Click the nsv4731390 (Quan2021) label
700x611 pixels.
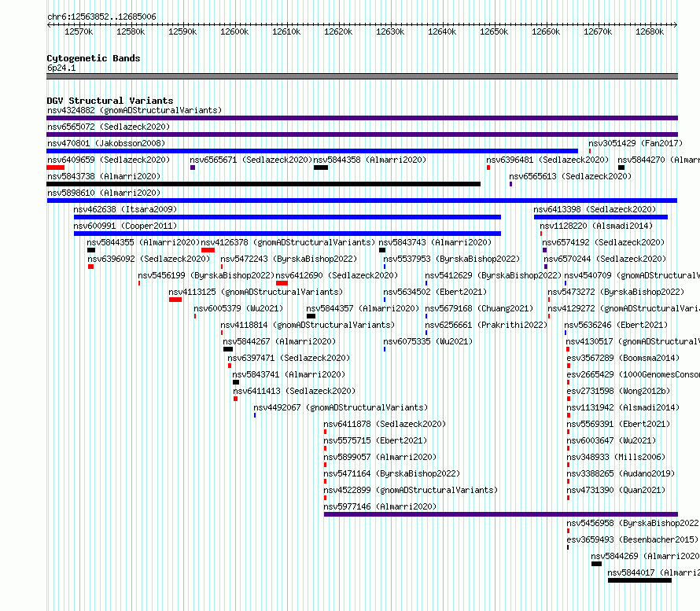(616, 490)
